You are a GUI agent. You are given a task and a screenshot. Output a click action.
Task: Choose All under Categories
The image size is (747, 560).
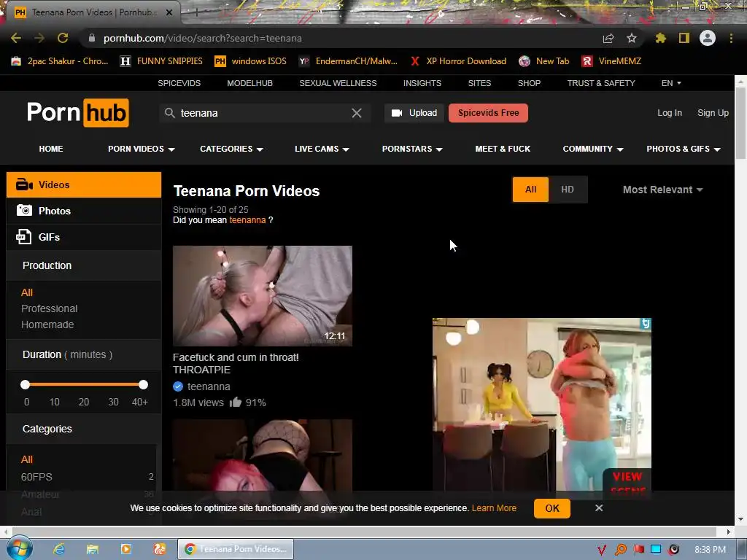click(27, 459)
